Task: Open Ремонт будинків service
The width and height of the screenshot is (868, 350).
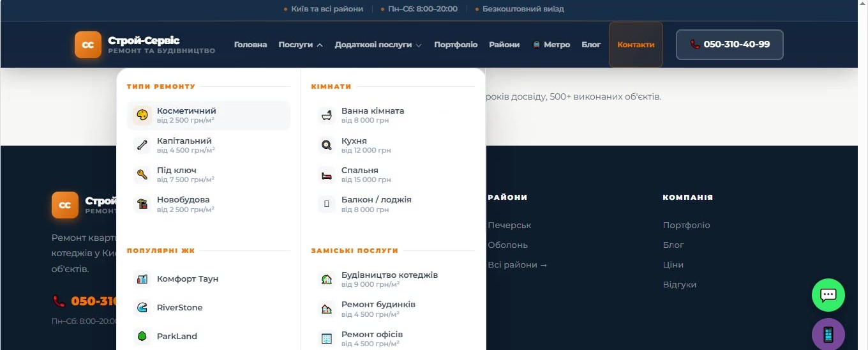Action: (393, 309)
